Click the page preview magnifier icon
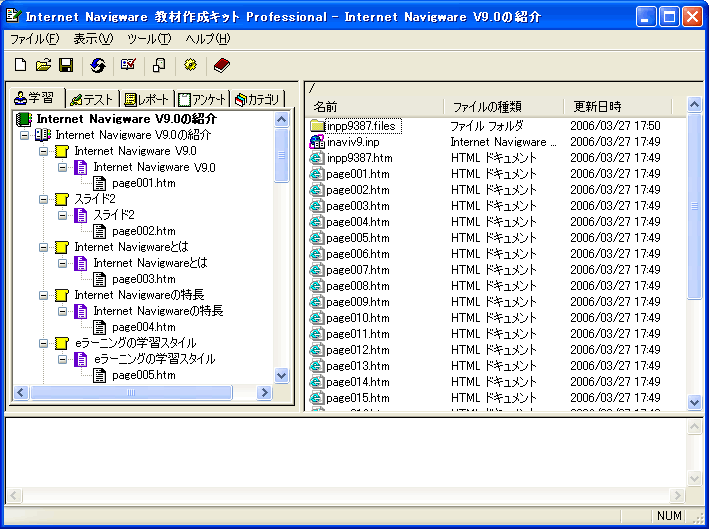The height and width of the screenshot is (529, 709). (x=159, y=65)
